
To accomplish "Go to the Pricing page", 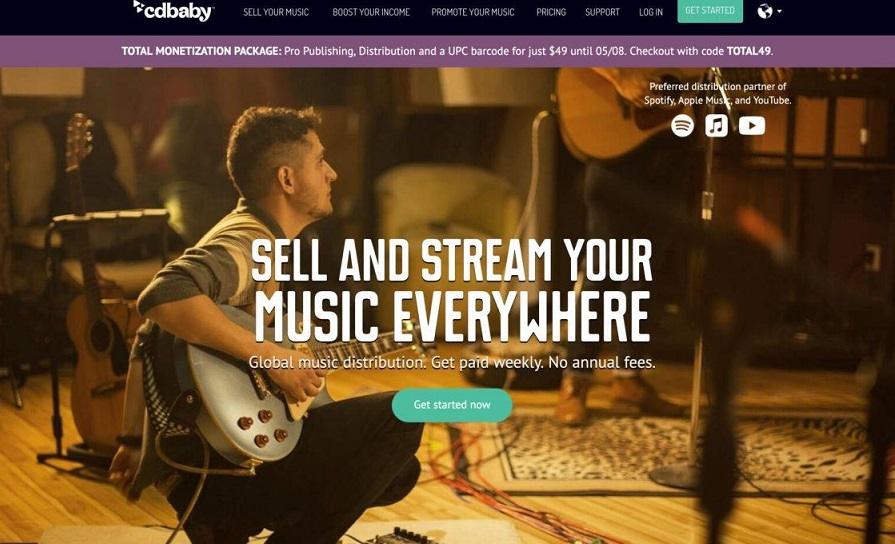I will coord(551,12).
